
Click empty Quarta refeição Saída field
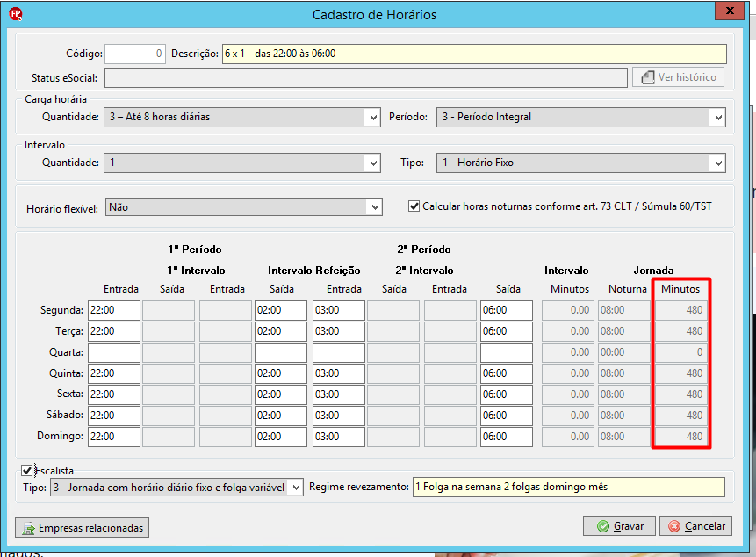pyautogui.click(x=281, y=352)
